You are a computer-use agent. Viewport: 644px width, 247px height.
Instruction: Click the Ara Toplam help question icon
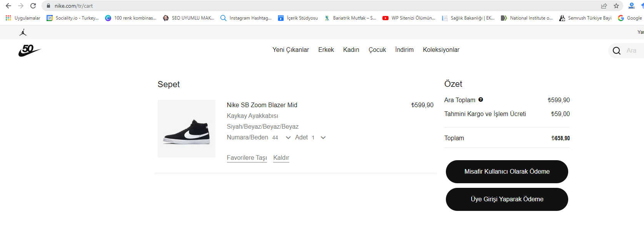click(480, 99)
